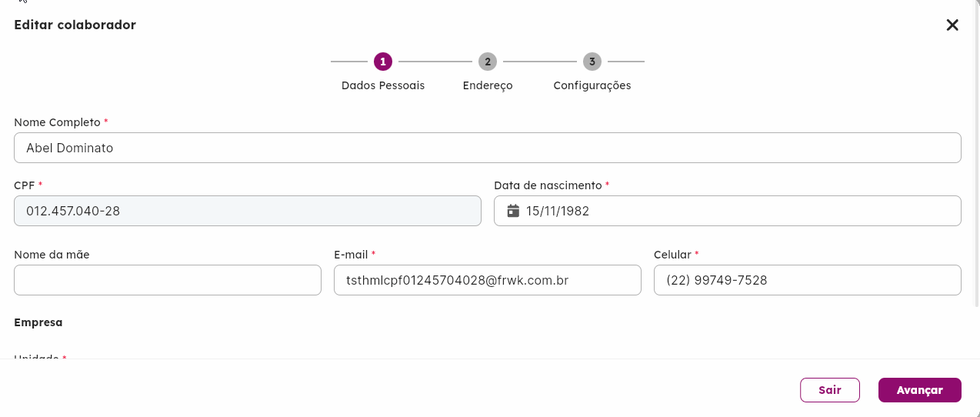This screenshot has height=417, width=980.
Task: Open the calendar icon for birth date
Action: [x=513, y=211]
